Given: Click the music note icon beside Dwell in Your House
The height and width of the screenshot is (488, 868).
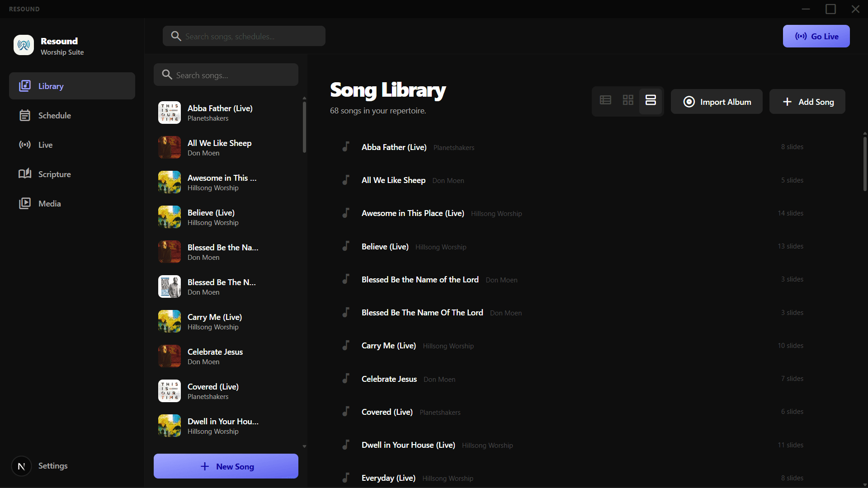Looking at the screenshot, I should (346, 445).
